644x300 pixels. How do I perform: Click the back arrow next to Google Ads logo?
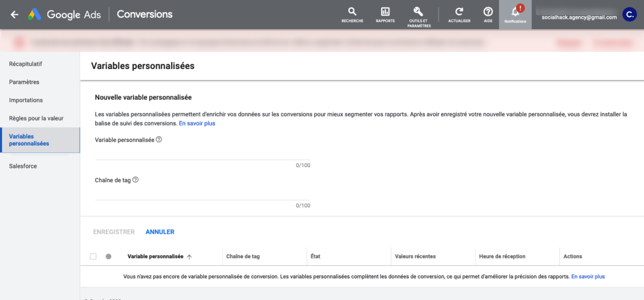(x=14, y=14)
